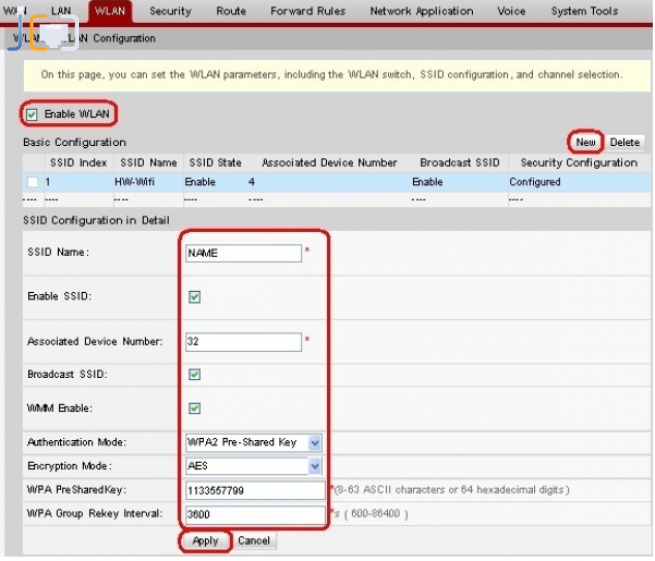Switch to the LAN tab
This screenshot has height=561, width=655.
coord(61,11)
